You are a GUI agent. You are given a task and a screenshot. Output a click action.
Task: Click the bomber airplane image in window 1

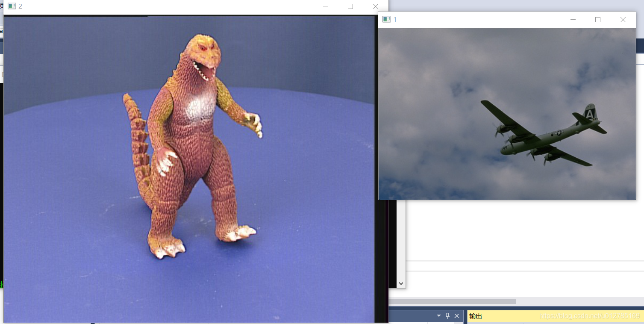(507, 114)
